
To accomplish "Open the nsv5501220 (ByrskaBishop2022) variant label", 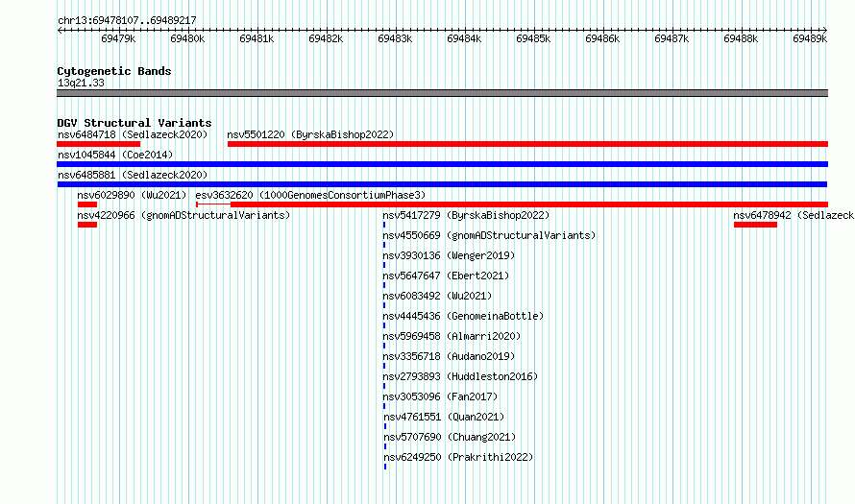I will (x=310, y=134).
